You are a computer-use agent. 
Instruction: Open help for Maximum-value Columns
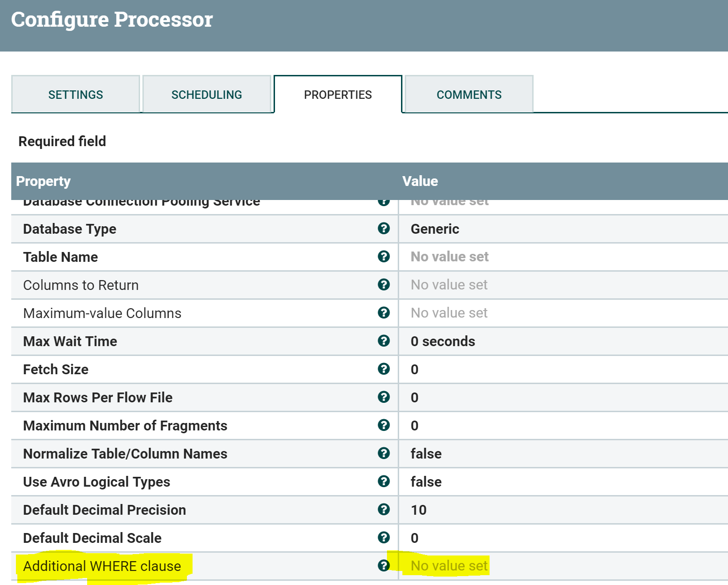coord(384,313)
